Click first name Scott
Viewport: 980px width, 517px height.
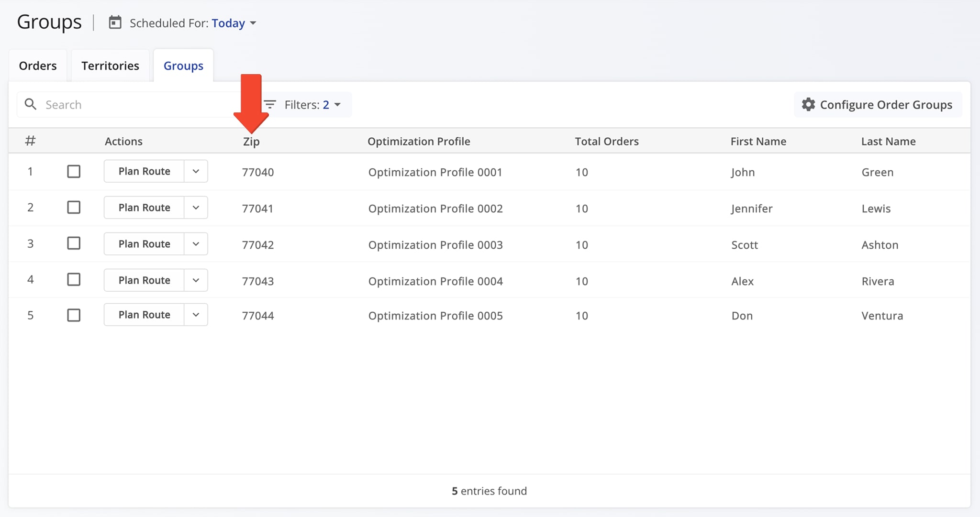coord(745,245)
